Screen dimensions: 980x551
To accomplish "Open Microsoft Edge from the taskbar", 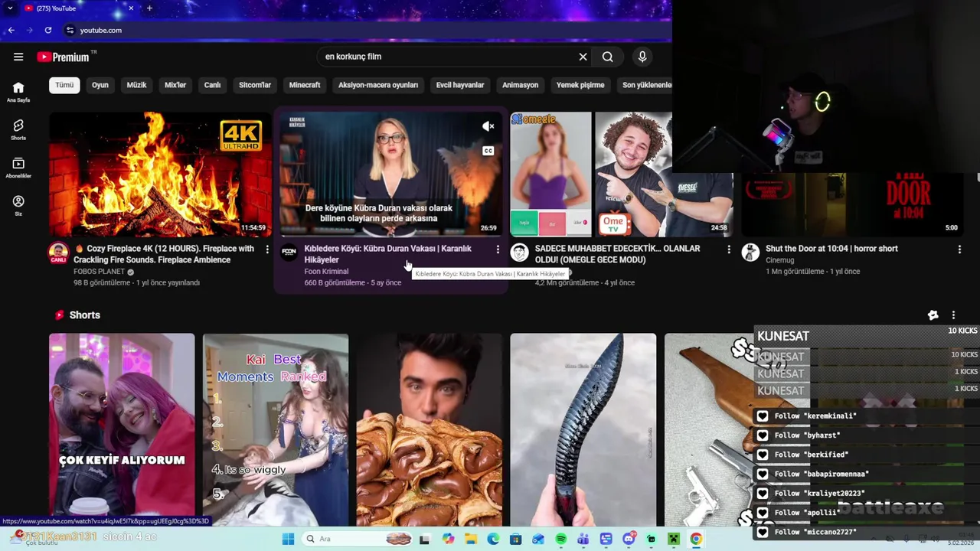I will tap(493, 539).
